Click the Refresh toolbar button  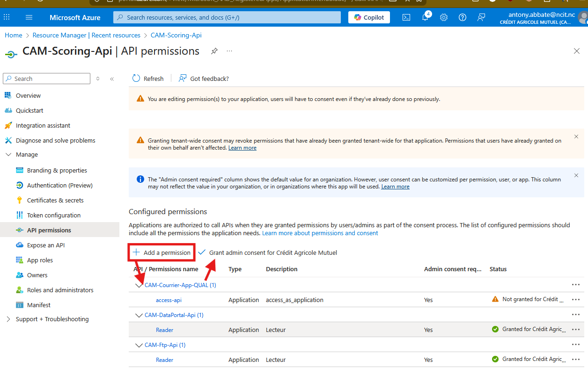coord(148,79)
